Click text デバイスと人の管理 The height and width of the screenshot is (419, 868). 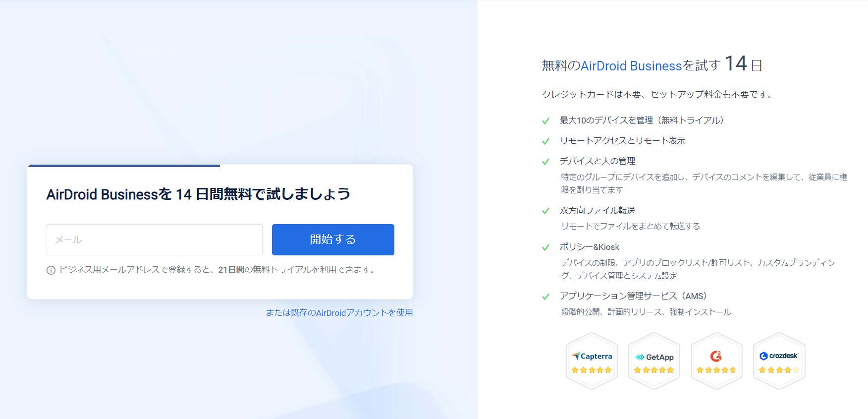click(x=597, y=161)
